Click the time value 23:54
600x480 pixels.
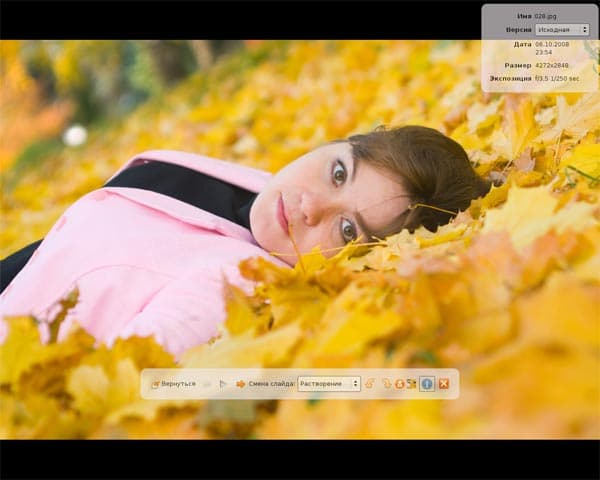(543, 52)
